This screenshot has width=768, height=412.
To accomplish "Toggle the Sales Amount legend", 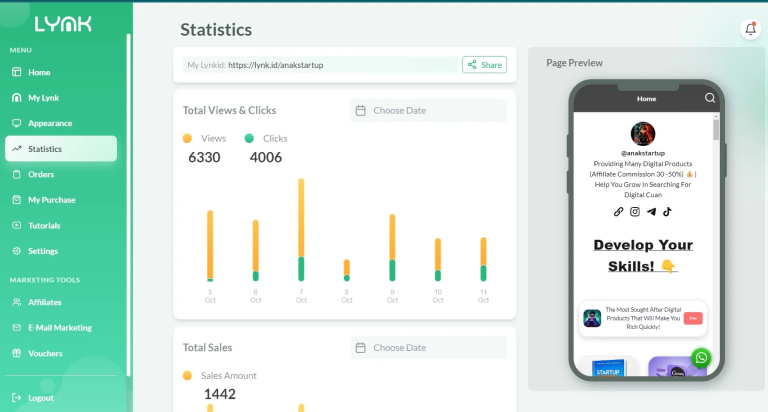I will click(220, 375).
